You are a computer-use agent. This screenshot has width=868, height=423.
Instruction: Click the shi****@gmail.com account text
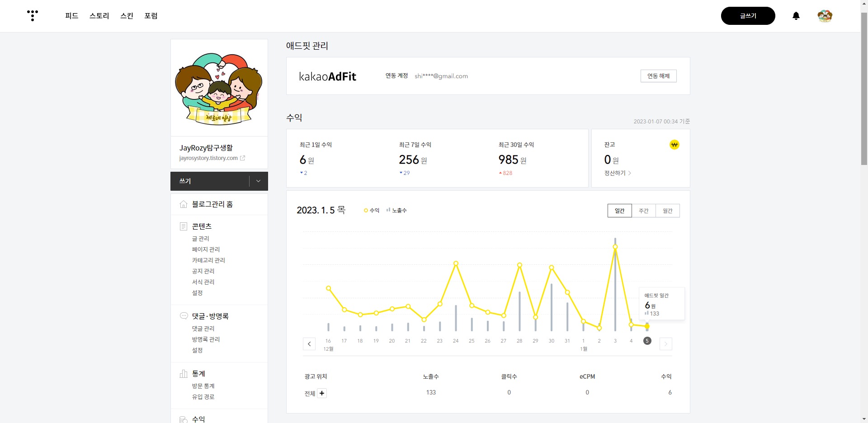(x=441, y=76)
